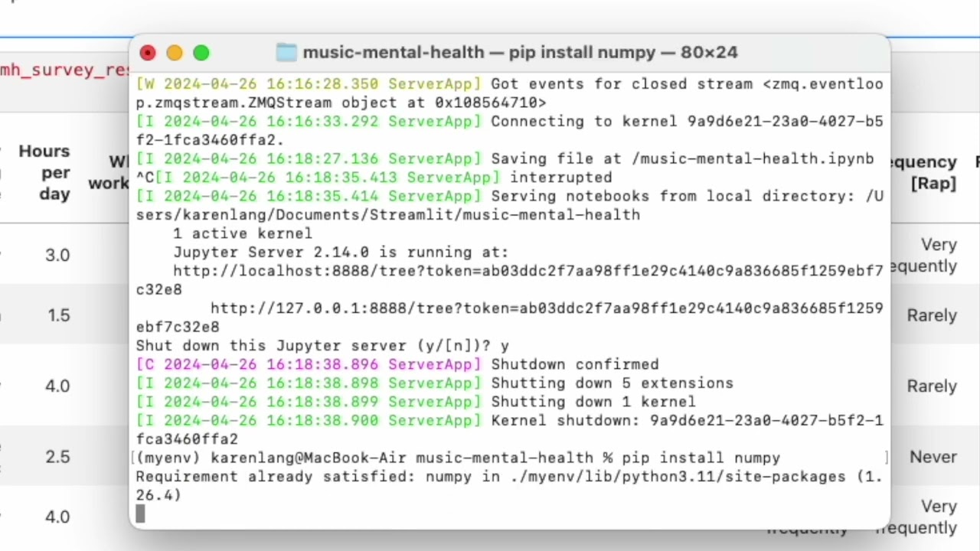Click the 2.5 hours cell in the background table

click(x=57, y=457)
